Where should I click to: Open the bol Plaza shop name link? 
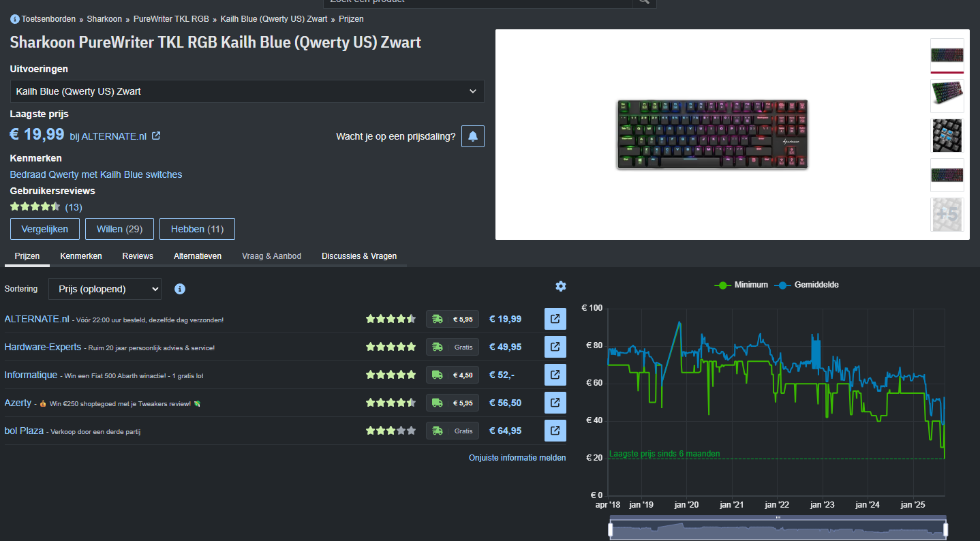click(x=24, y=431)
